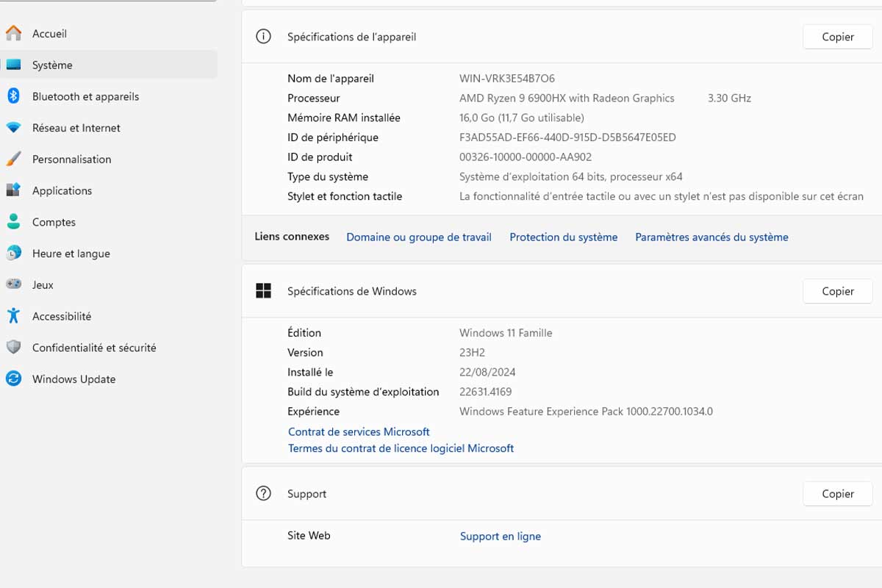Screen dimensions: 882x588
Task: Click the Heure et langue clock icon
Action: click(13, 254)
